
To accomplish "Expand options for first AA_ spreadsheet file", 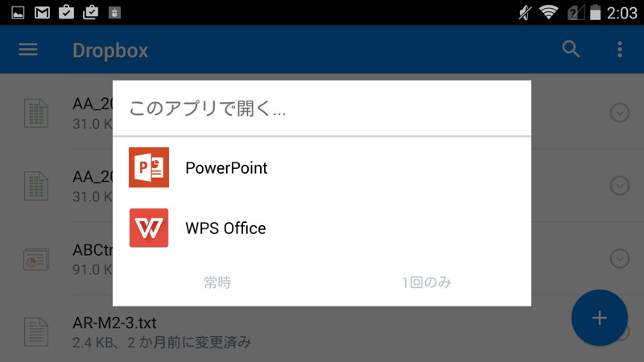I will click(619, 113).
